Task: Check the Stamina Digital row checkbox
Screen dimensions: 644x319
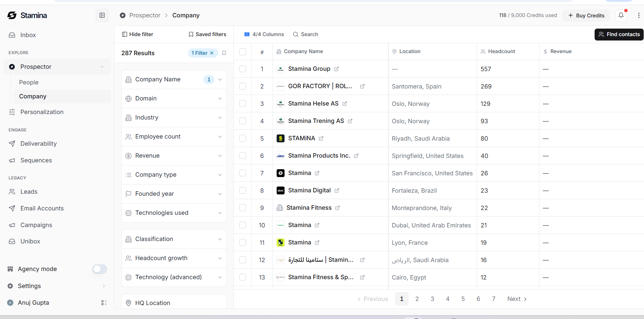Action: click(x=243, y=191)
